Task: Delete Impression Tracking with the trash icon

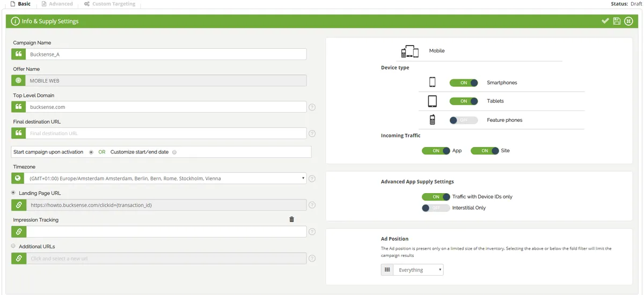Action: coord(291,219)
